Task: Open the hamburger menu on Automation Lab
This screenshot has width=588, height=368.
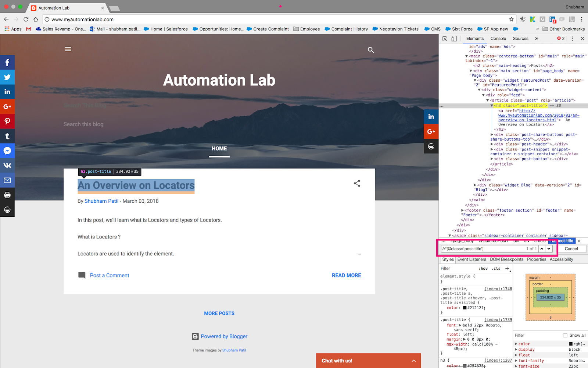Action: click(68, 49)
